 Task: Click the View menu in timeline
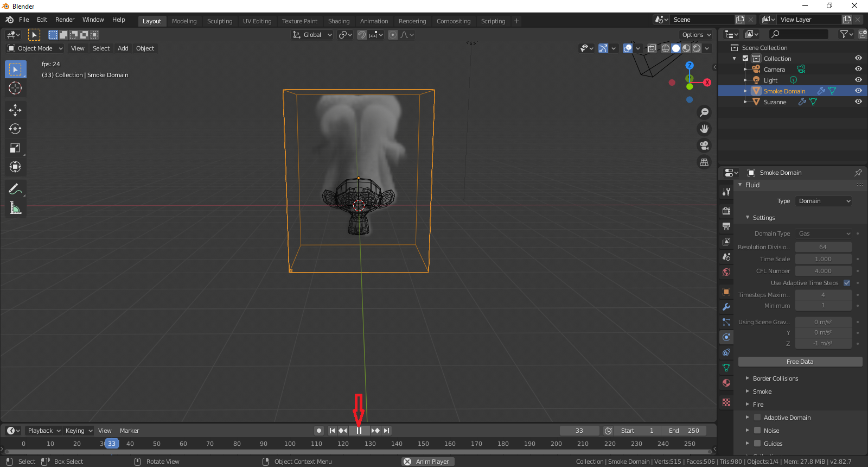(105, 431)
